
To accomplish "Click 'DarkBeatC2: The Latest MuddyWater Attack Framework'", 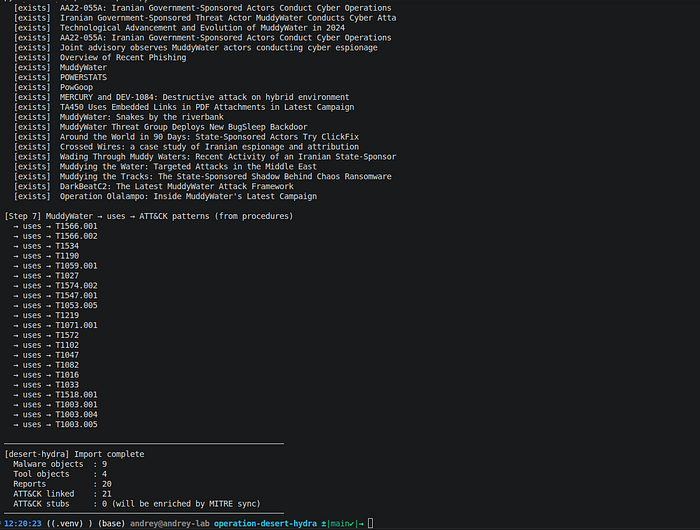I will (177, 186).
